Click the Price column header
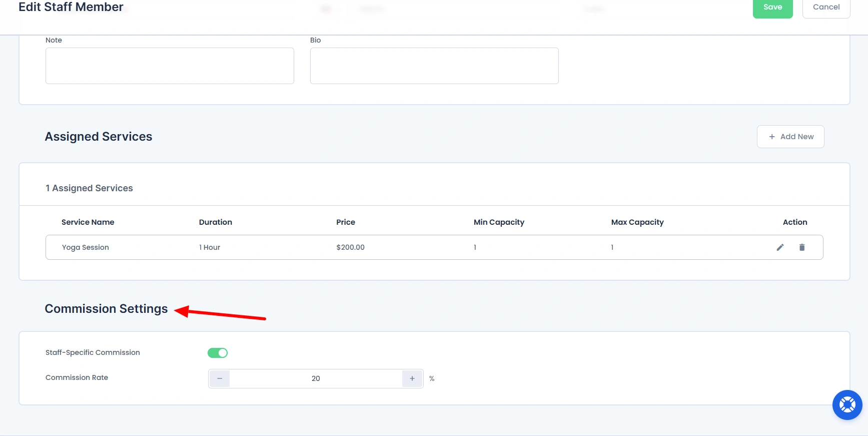 pyautogui.click(x=346, y=222)
